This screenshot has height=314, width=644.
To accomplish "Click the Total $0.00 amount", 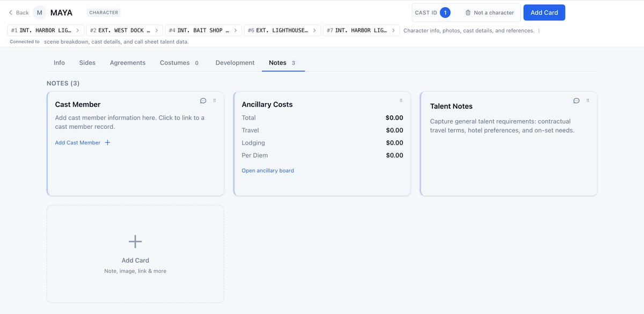I will click(x=394, y=118).
